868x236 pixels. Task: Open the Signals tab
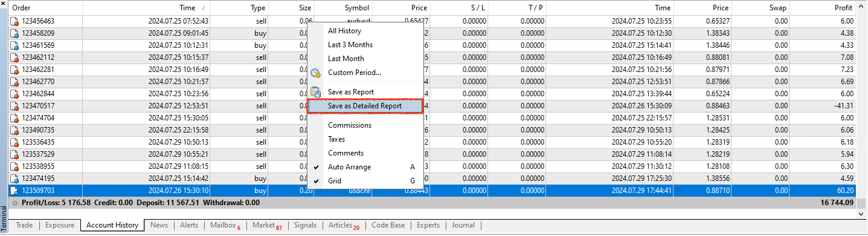[305, 225]
